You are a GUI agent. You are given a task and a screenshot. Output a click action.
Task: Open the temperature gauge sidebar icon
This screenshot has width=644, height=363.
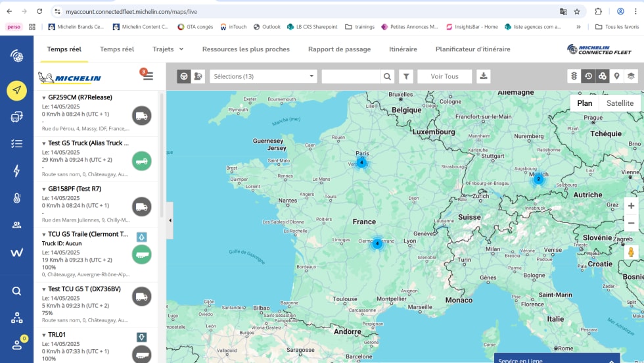(16, 198)
